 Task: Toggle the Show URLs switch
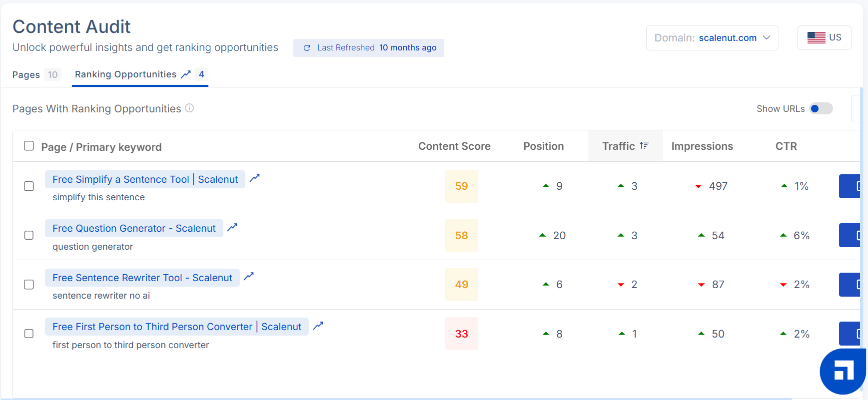[x=821, y=108]
